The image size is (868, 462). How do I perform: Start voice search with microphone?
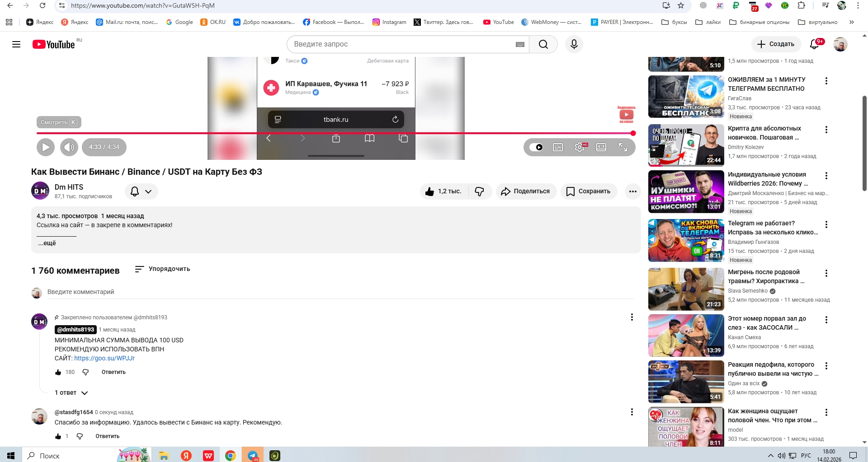tap(574, 44)
